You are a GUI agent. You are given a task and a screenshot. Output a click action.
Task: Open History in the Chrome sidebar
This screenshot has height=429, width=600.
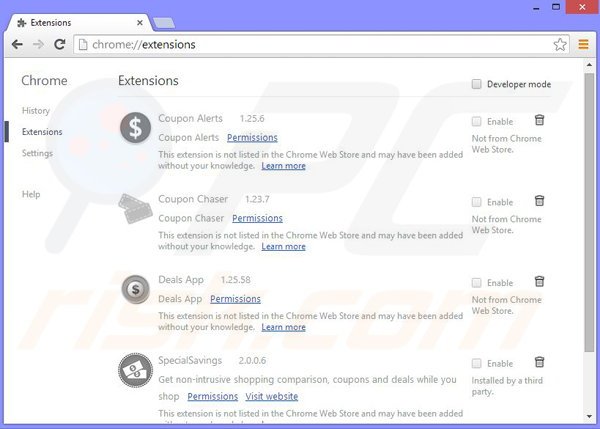(x=36, y=111)
